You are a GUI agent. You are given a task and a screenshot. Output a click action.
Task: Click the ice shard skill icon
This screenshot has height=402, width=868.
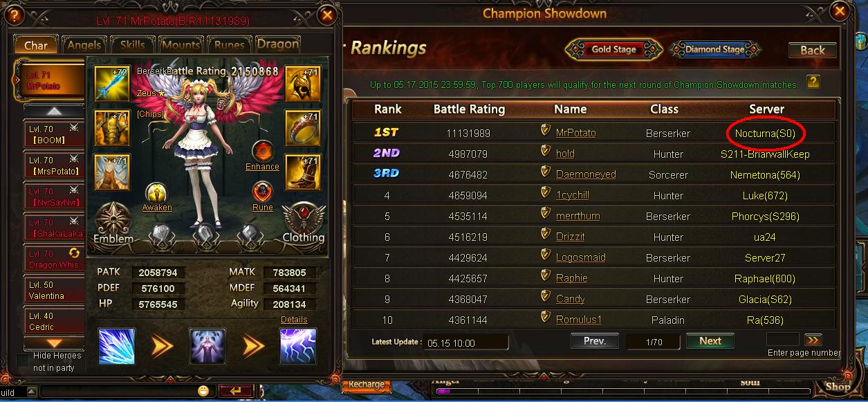click(x=117, y=346)
